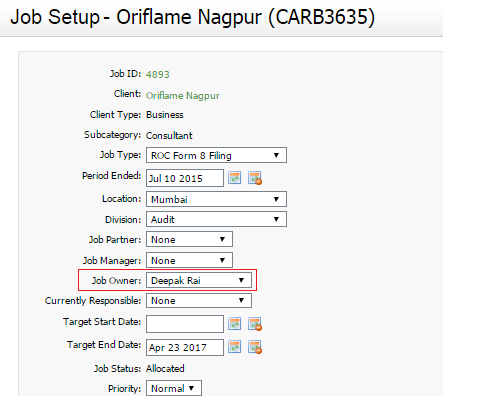Open the Priority dropdown set to Normal
The height and width of the screenshot is (400, 480).
point(174,388)
